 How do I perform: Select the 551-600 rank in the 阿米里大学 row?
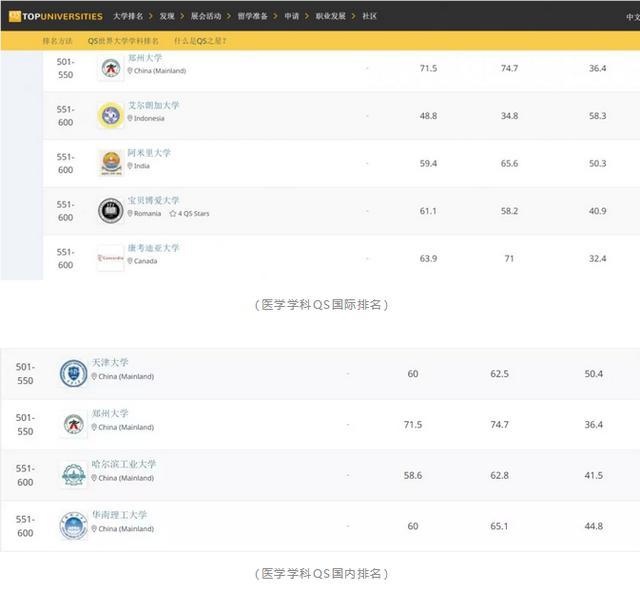point(65,163)
